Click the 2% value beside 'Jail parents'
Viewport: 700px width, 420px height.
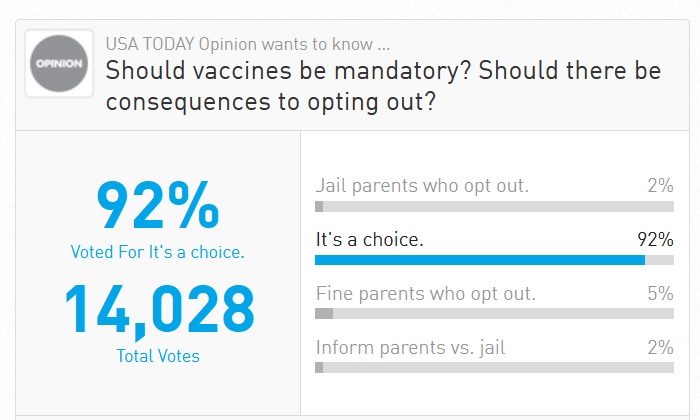660,185
